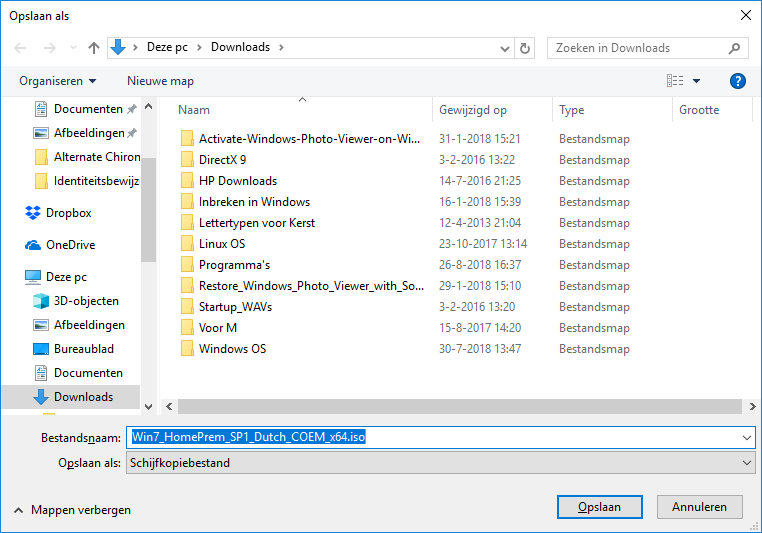The width and height of the screenshot is (762, 533).
Task: Open the Bestandsnaam dropdown arrow
Action: pos(747,437)
